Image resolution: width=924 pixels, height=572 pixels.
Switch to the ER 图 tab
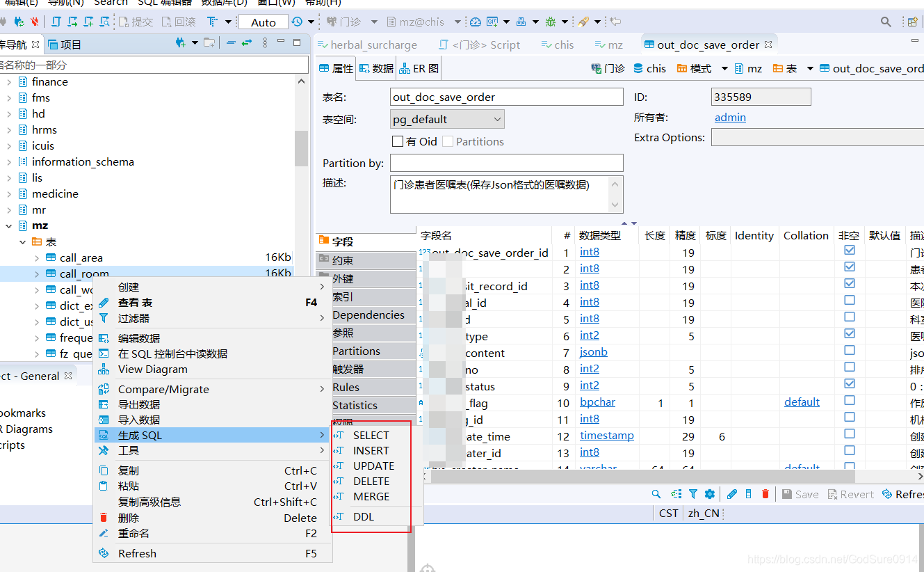click(419, 68)
